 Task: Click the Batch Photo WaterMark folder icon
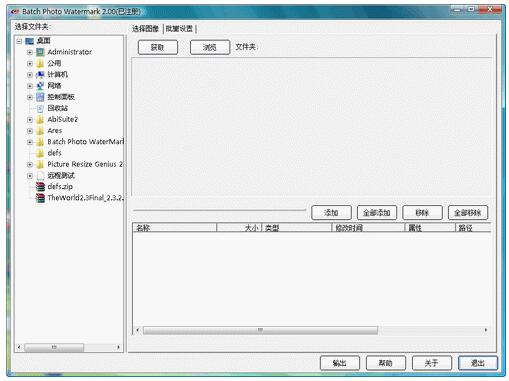coord(40,142)
